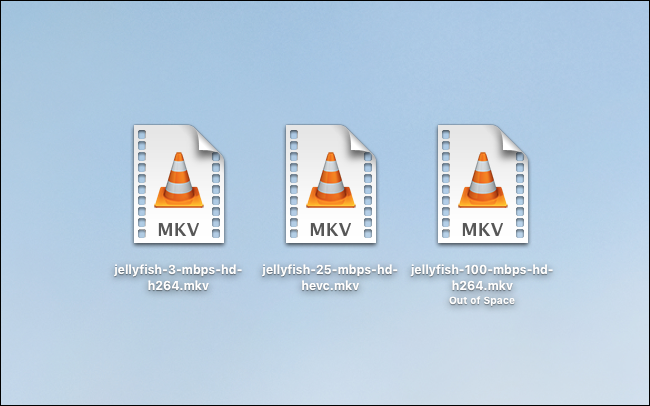Click the filename text jellyfish-3-mbps-hd-h264.mkv
The height and width of the screenshot is (406, 650).
(178, 278)
